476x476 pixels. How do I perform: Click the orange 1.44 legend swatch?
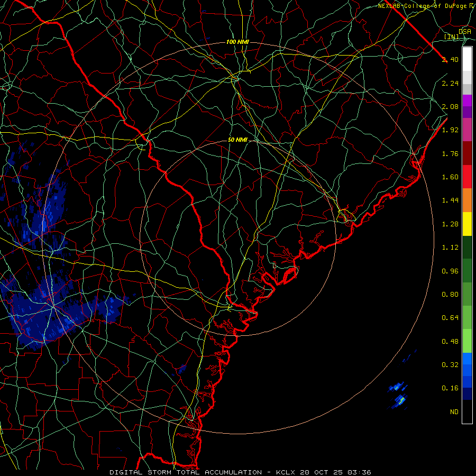point(467,200)
